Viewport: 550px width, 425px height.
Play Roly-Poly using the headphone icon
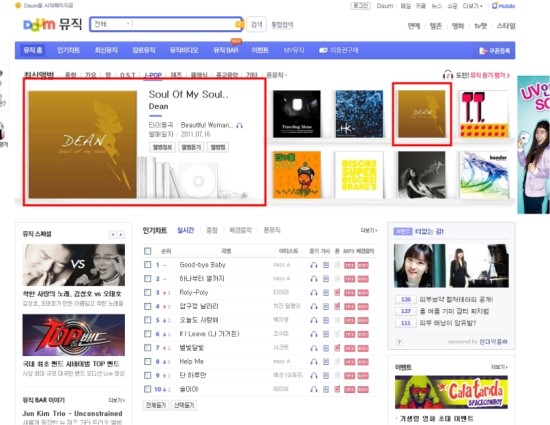pyautogui.click(x=314, y=293)
